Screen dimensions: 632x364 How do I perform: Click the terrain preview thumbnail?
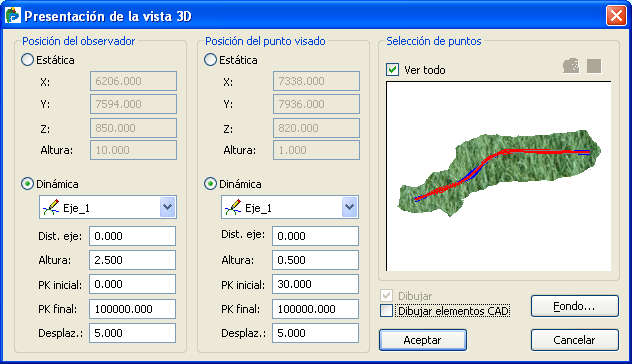coord(499,176)
